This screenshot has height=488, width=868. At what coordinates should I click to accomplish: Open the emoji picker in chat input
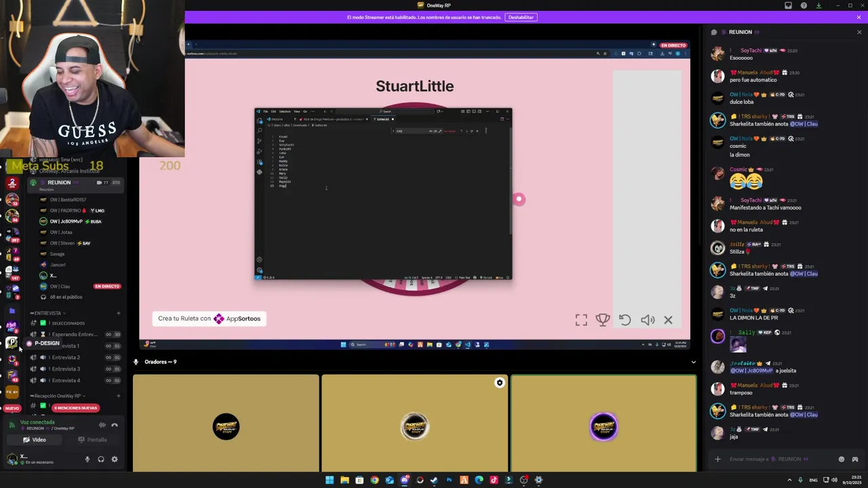coord(842,459)
